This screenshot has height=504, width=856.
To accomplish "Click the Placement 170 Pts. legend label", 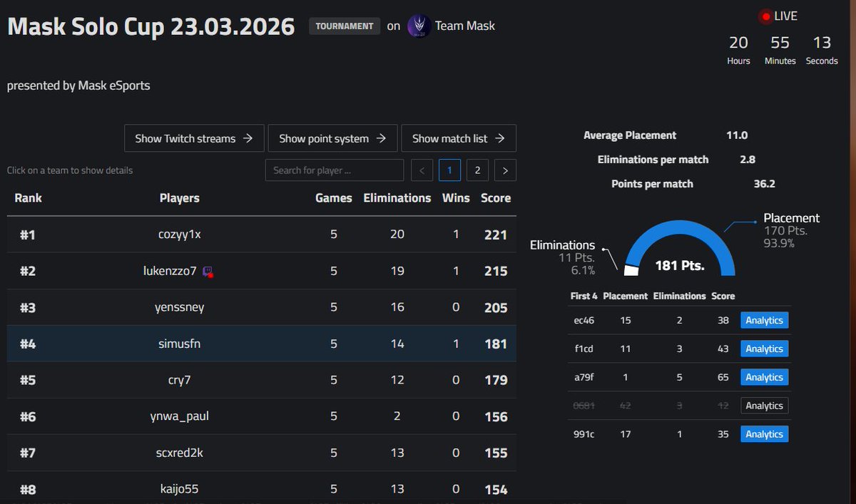I will pos(791,230).
